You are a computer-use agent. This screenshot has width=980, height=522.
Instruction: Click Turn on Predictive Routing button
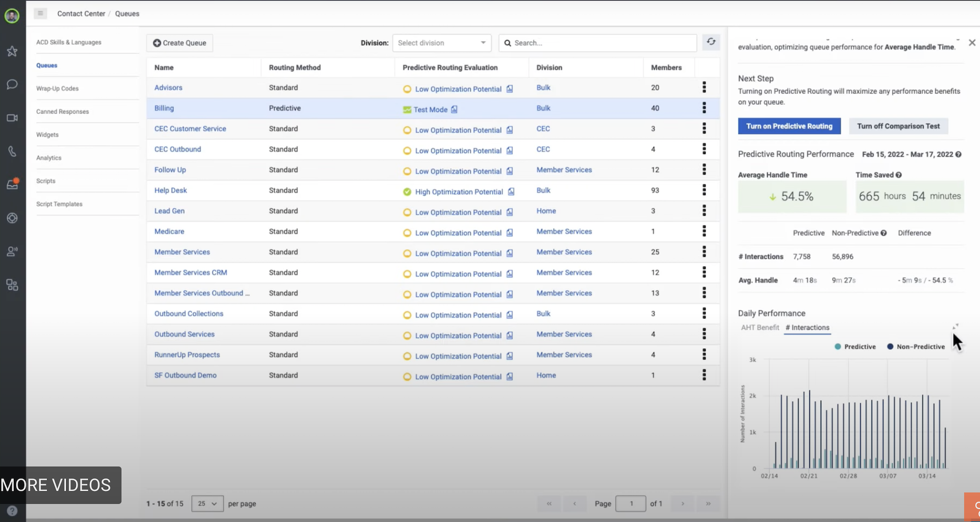click(x=789, y=126)
